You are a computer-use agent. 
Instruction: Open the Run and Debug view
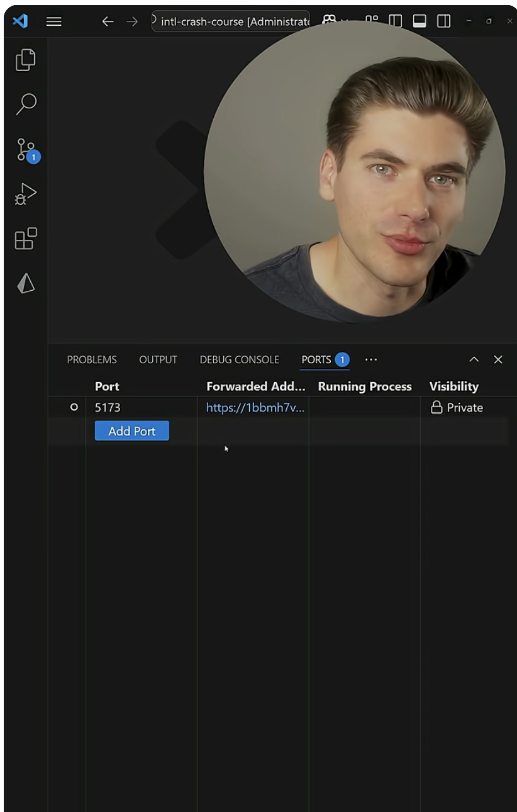point(26,194)
